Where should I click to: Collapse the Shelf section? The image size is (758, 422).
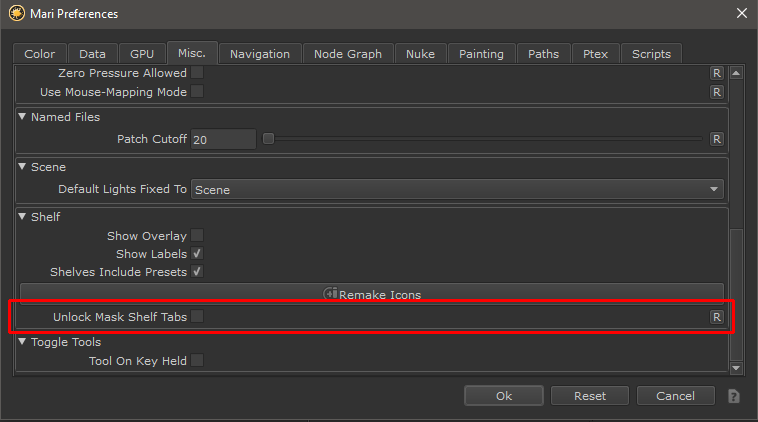click(23, 217)
